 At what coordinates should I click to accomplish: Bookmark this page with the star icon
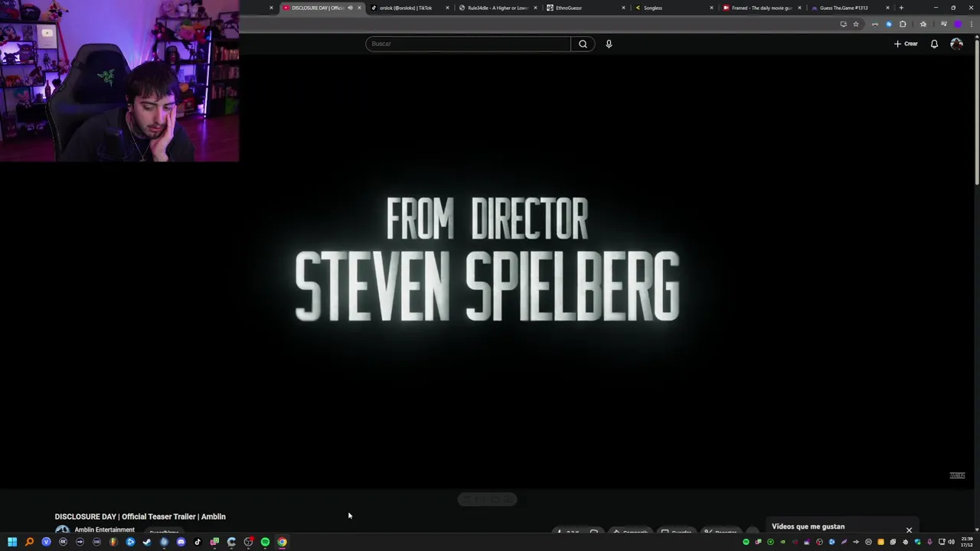click(856, 24)
